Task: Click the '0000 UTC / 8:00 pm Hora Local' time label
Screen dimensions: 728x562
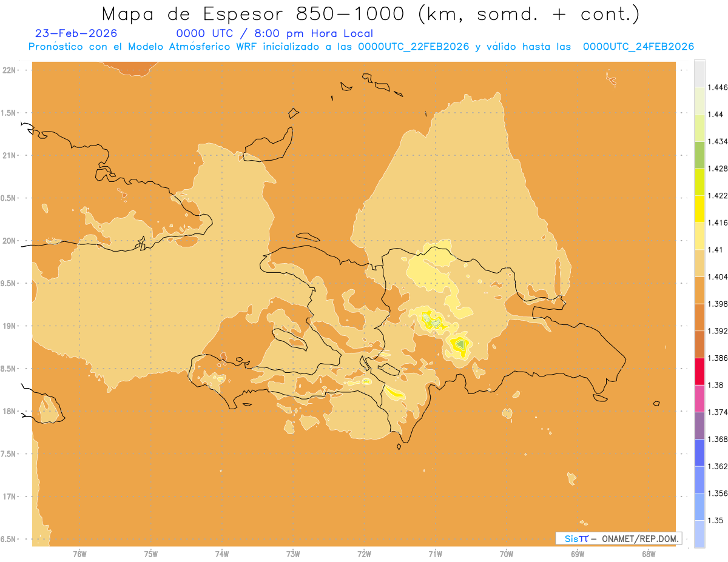Action: [274, 33]
